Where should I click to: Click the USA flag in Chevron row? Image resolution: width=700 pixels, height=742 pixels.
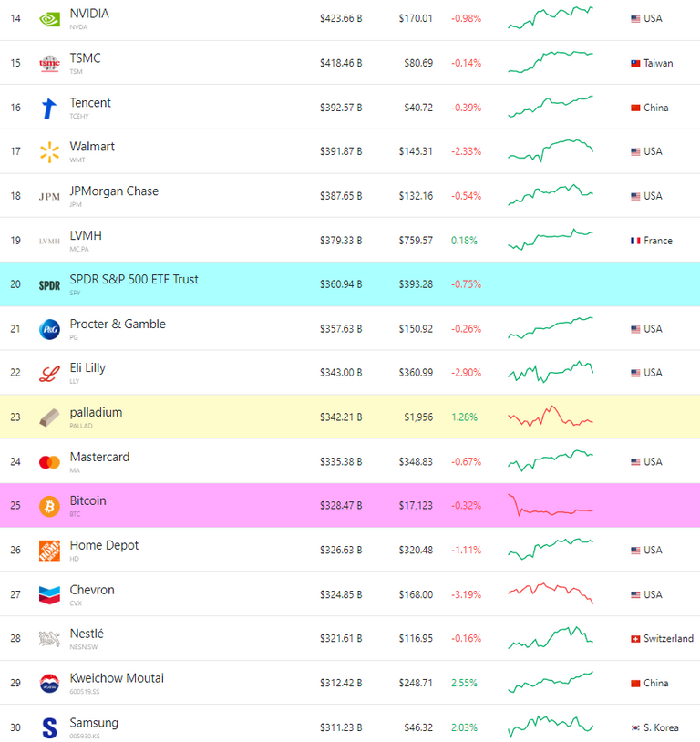point(635,595)
